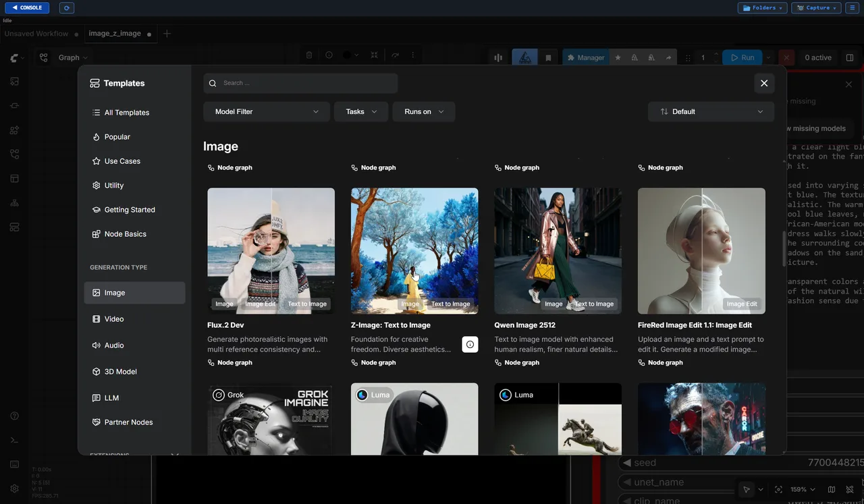Open the Flux.2 Dev template thumbnail
864x504 pixels.
point(271,251)
